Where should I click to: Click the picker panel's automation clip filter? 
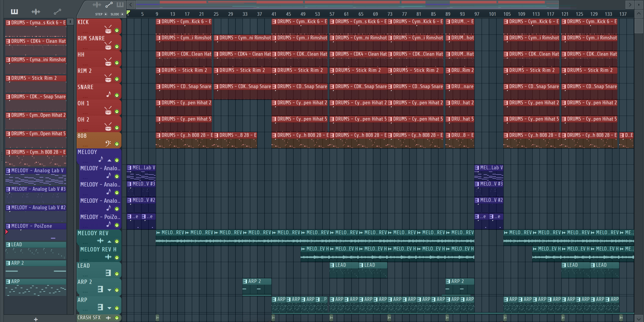click(x=57, y=11)
